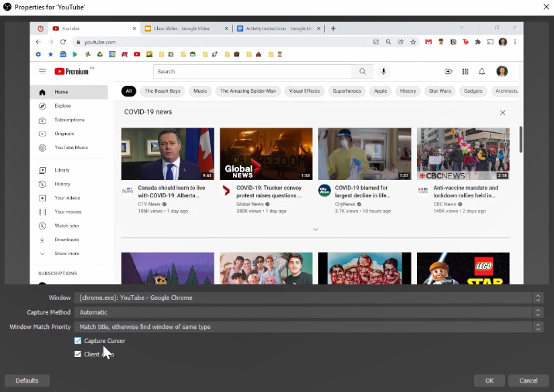Click the YouTube hamburger guide menu icon
The width and height of the screenshot is (554, 392).
42,71
